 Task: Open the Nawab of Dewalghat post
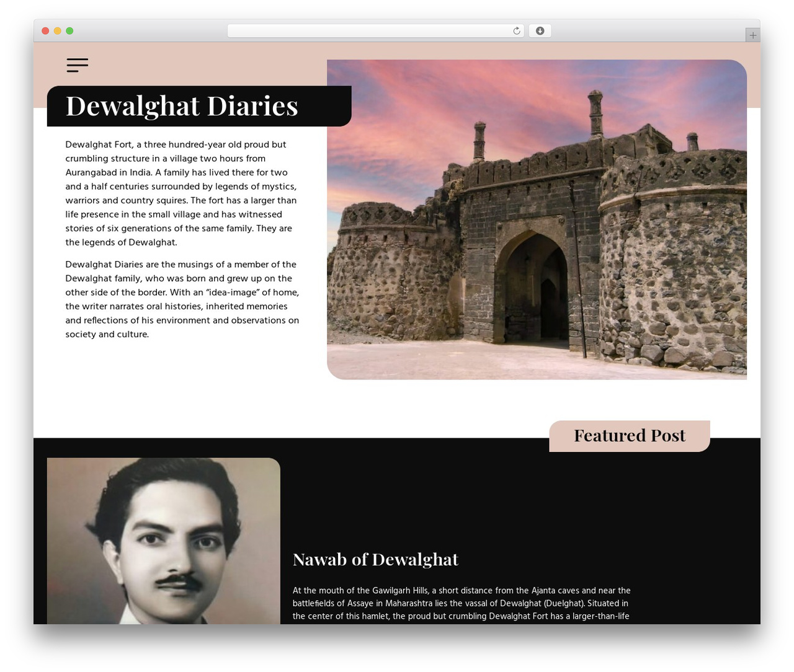(375, 559)
